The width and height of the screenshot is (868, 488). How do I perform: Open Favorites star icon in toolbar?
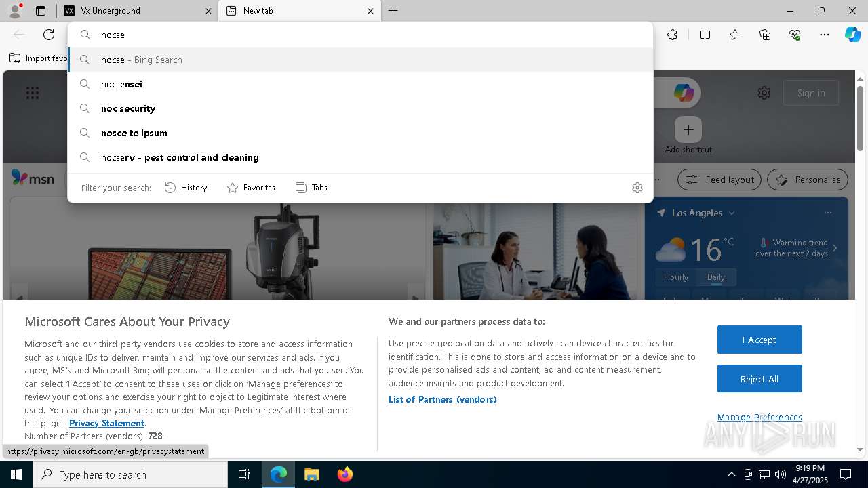(x=735, y=35)
